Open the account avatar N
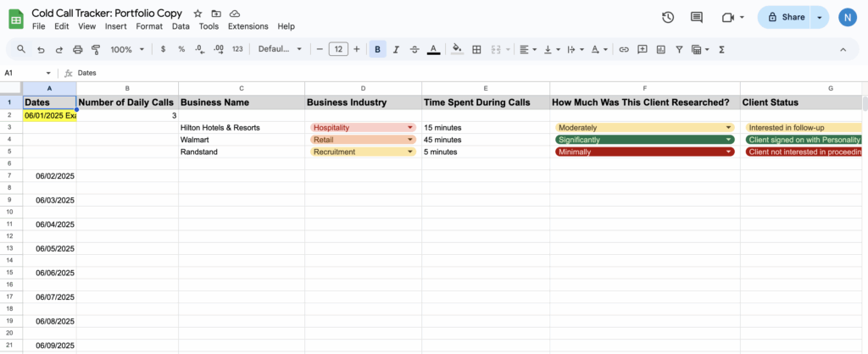 pos(848,17)
